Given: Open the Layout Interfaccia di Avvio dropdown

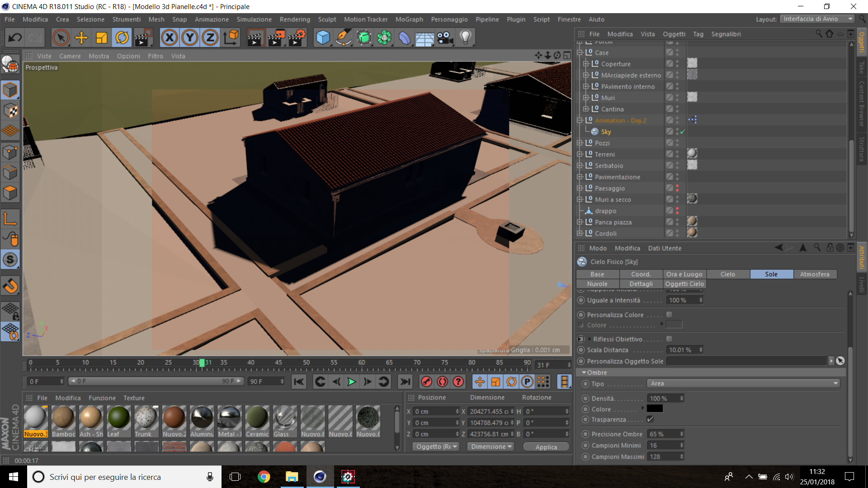Looking at the screenshot, I should point(817,19).
